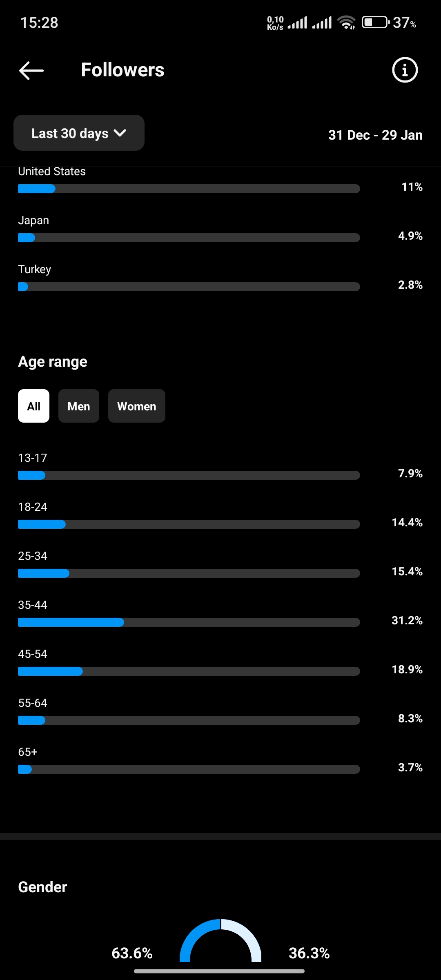This screenshot has width=441, height=980.
Task: Tap the Followers page title
Action: pos(122,70)
